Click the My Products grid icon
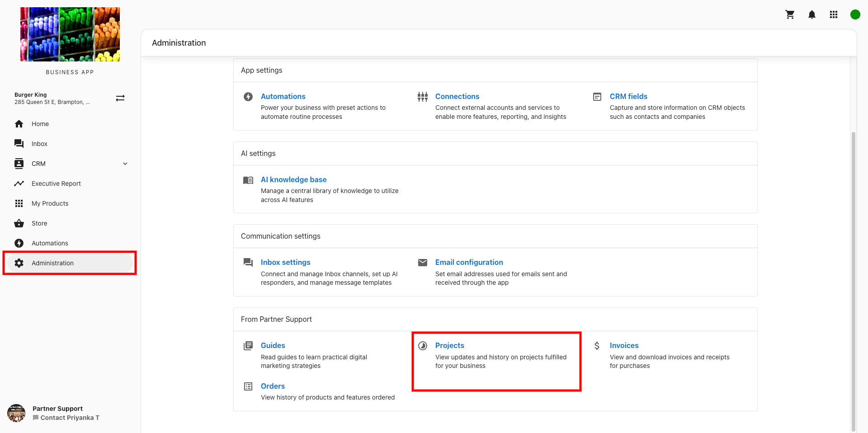The width and height of the screenshot is (868, 433). [x=19, y=203]
